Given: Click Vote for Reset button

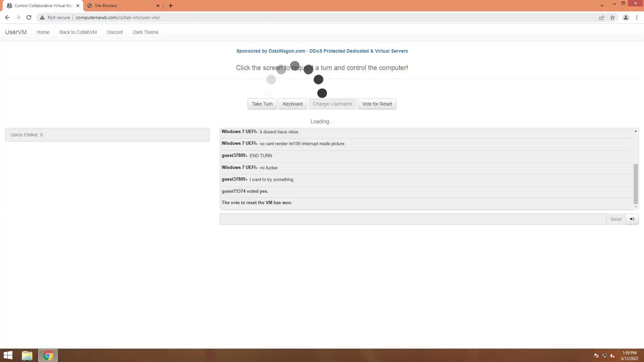Looking at the screenshot, I should pos(377,104).
